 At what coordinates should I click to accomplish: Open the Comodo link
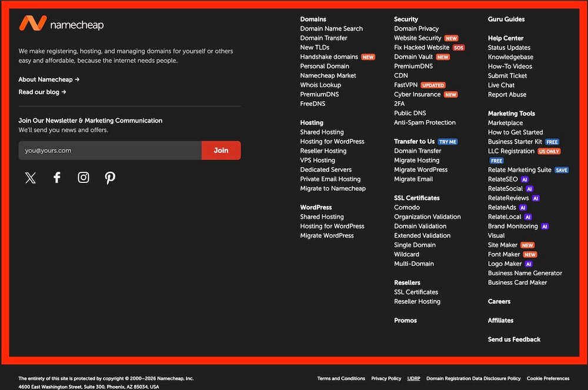(406, 208)
